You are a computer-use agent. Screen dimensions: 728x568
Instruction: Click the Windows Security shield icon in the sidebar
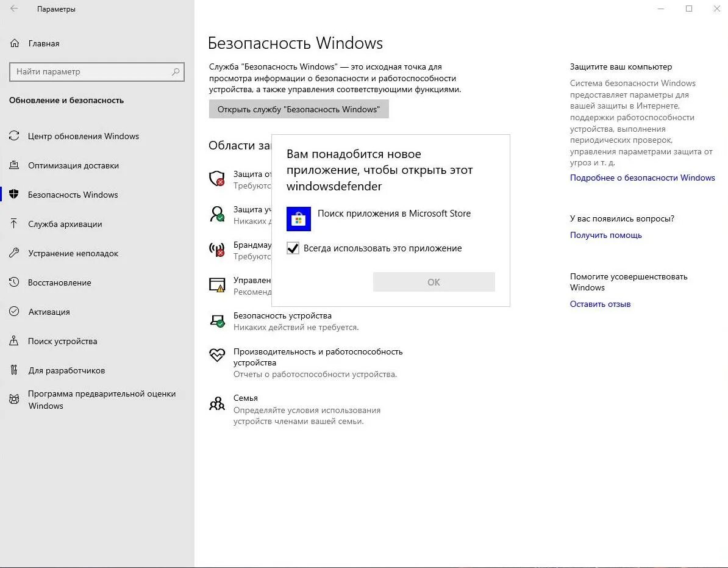pos(14,194)
